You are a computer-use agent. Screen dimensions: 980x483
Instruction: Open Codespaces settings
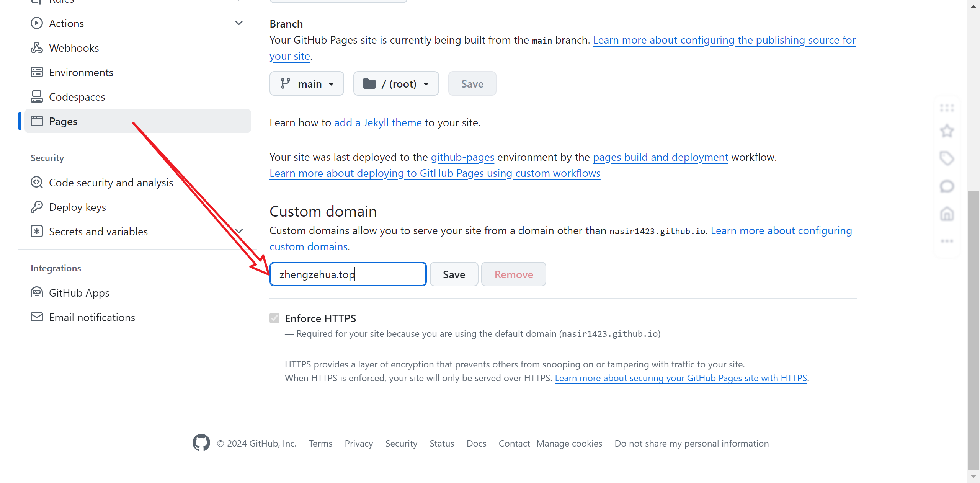138,97
